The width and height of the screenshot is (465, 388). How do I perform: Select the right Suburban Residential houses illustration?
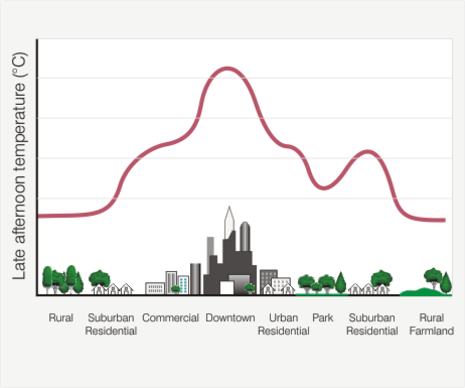pos(370,283)
